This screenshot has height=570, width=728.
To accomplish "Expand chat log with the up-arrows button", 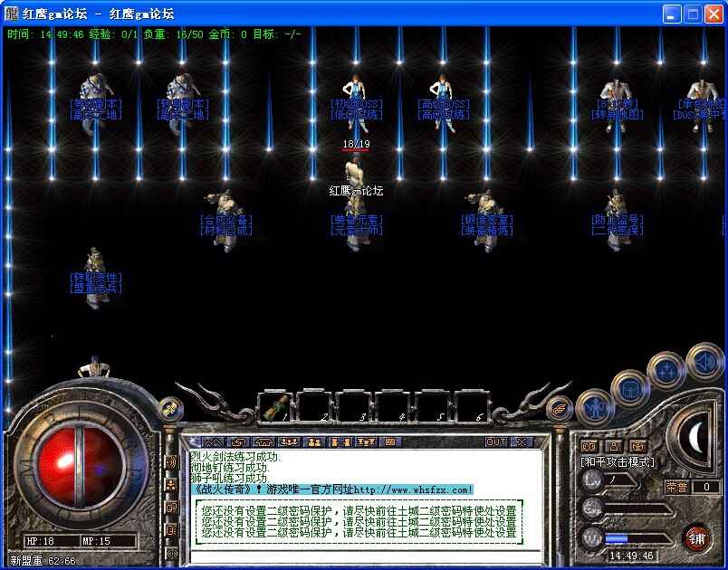I will (x=213, y=442).
